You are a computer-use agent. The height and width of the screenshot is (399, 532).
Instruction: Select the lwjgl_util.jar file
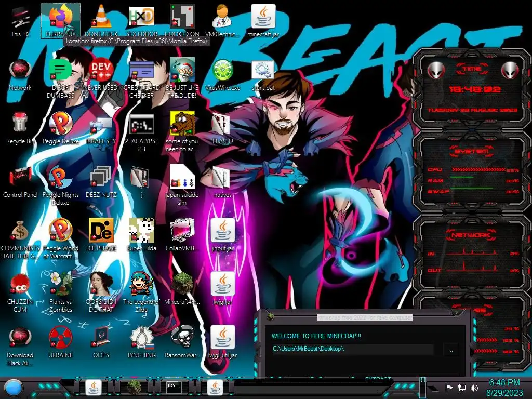pyautogui.click(x=222, y=343)
